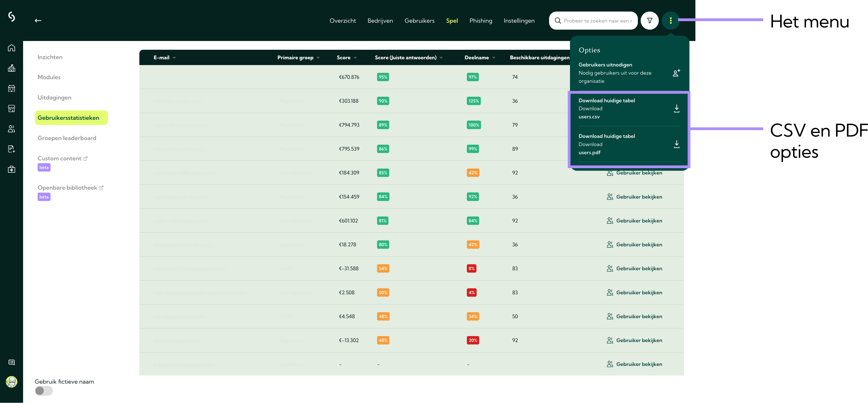Screen dimensions: 868x403
Task: Open the Instellingen tab
Action: [x=519, y=21]
